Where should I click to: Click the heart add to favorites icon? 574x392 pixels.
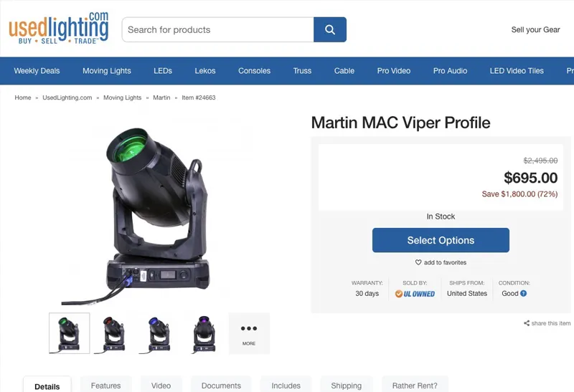[418, 262]
